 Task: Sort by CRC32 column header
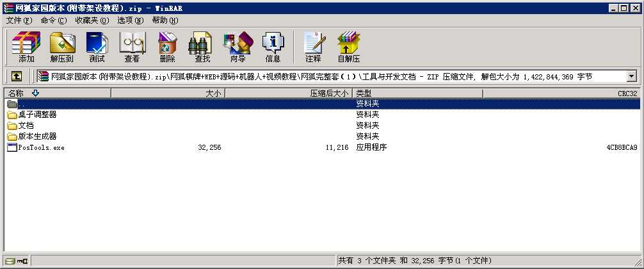click(561, 94)
